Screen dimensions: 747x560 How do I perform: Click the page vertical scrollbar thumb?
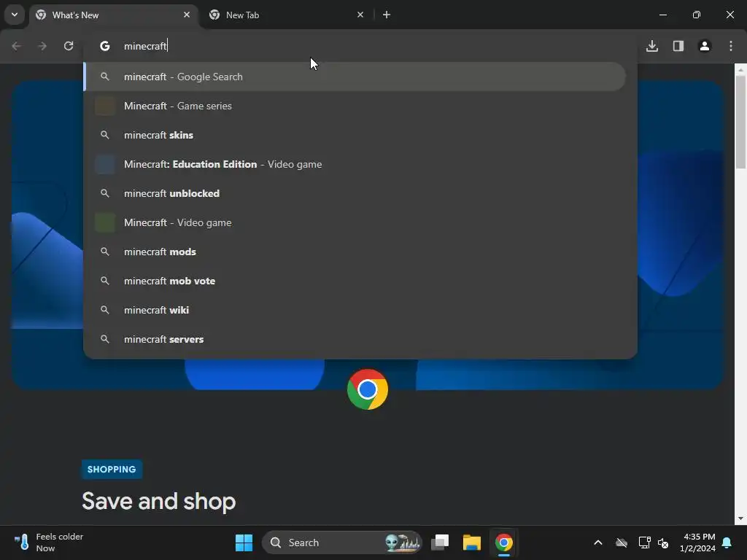coord(740,122)
